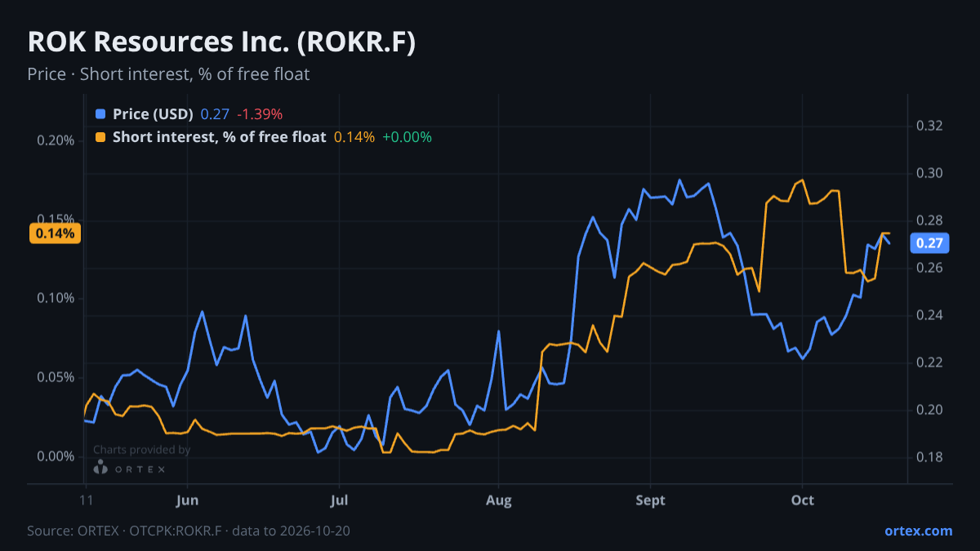
Task: Select the Aug label on the time axis
Action: click(x=498, y=500)
